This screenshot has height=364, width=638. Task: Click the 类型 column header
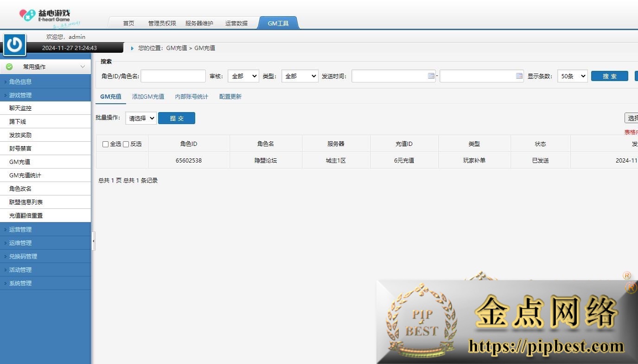[x=474, y=144]
